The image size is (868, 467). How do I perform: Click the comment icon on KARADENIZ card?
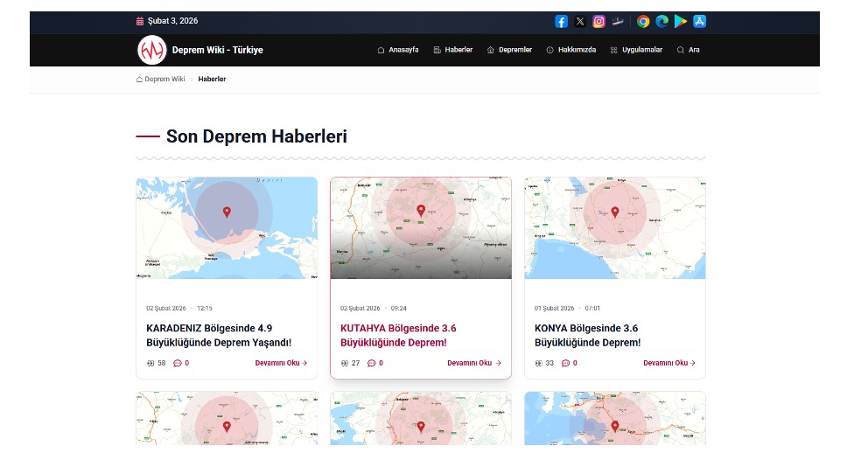(x=178, y=363)
